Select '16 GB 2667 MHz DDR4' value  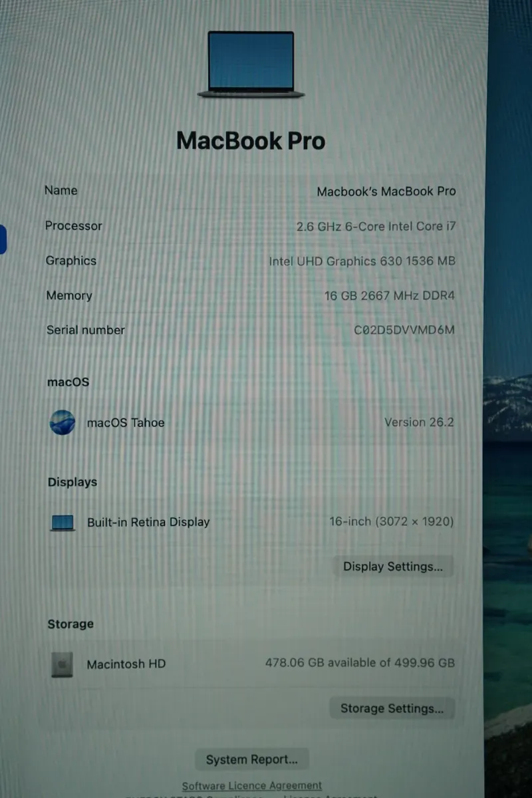[x=390, y=295]
